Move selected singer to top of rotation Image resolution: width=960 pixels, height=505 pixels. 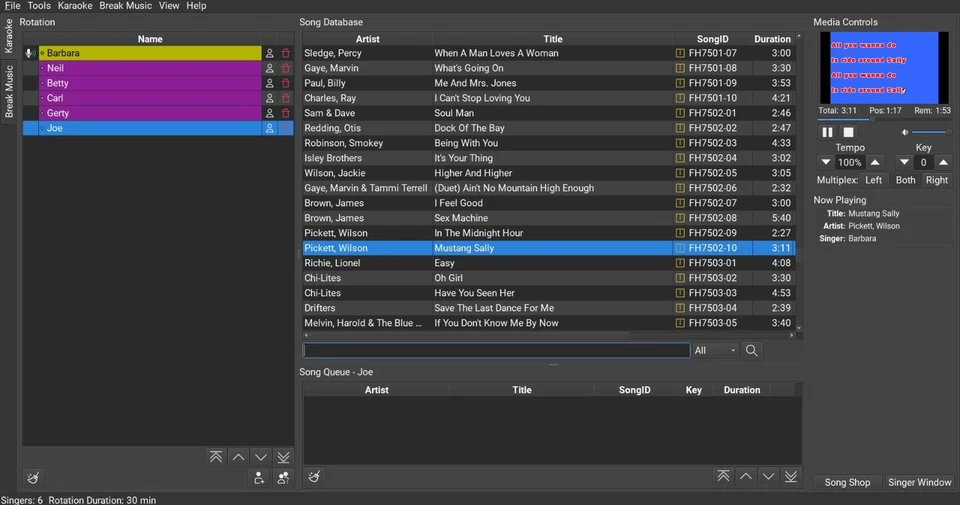(216, 456)
